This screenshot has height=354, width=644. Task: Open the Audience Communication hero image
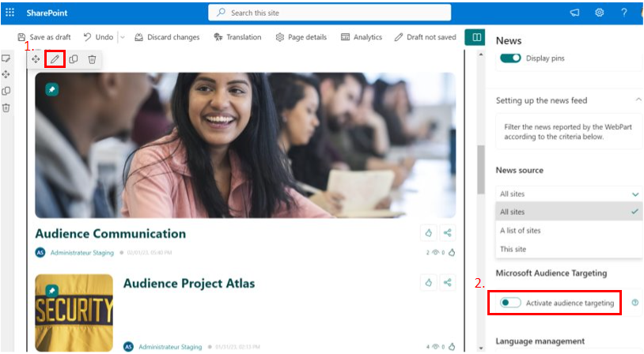(245, 145)
